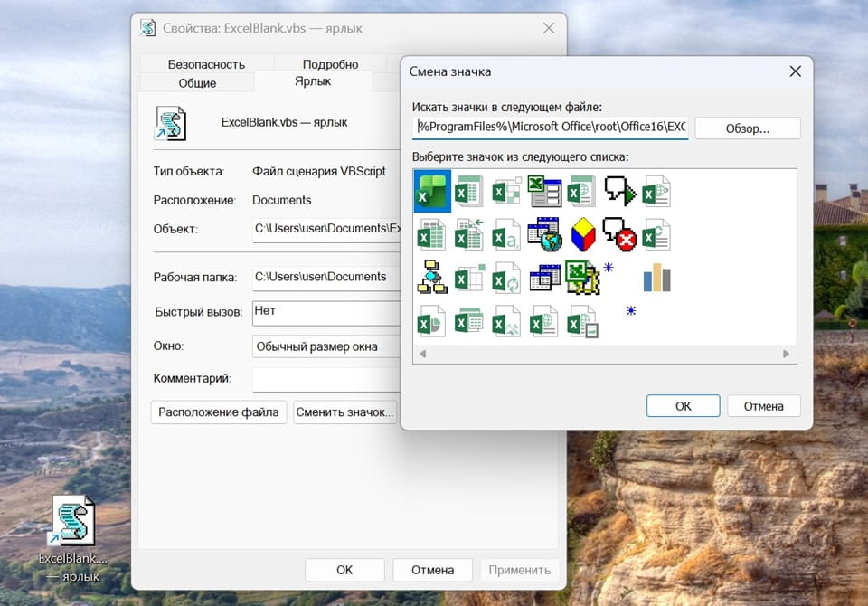The width and height of the screenshot is (868, 606).
Task: Switch to the Безопасность tab
Action: pos(206,64)
